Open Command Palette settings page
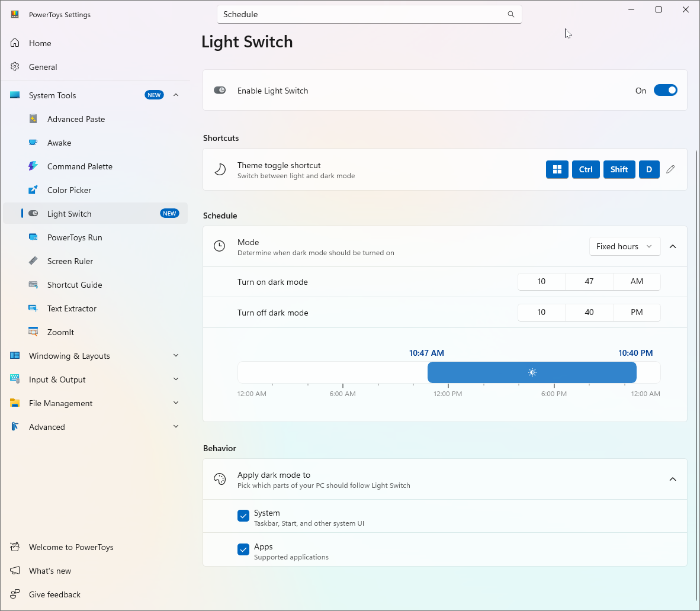Image resolution: width=700 pixels, height=611 pixels. click(x=95, y=166)
